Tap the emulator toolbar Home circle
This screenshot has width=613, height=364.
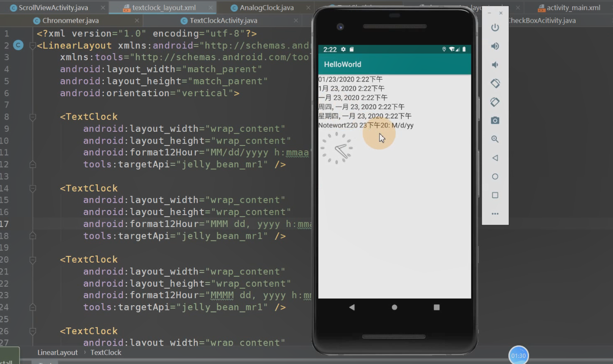click(x=495, y=176)
